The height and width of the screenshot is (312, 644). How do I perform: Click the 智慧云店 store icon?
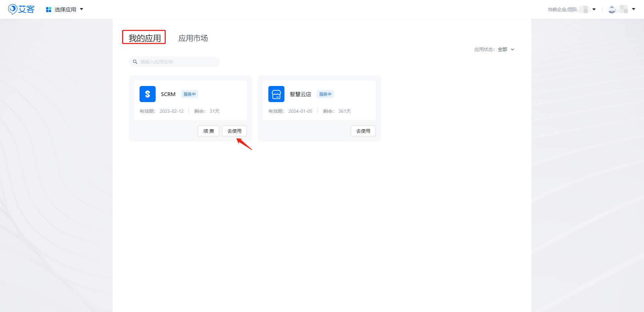pyautogui.click(x=276, y=94)
